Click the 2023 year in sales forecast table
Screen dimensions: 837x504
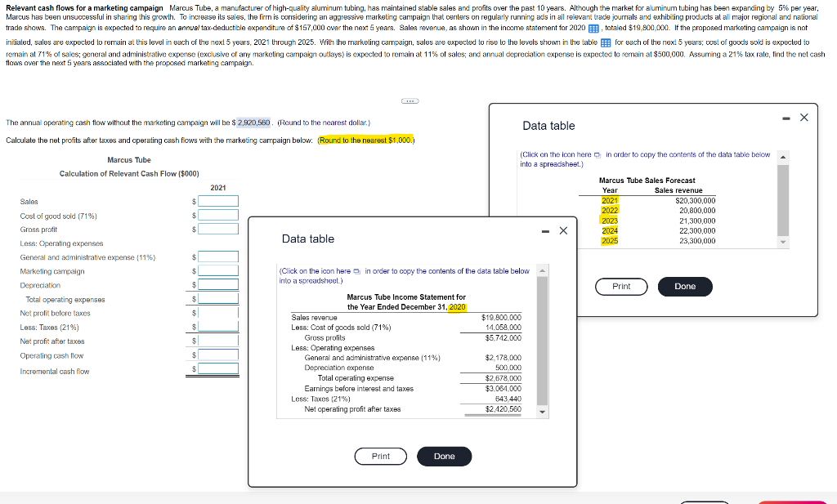(x=610, y=221)
